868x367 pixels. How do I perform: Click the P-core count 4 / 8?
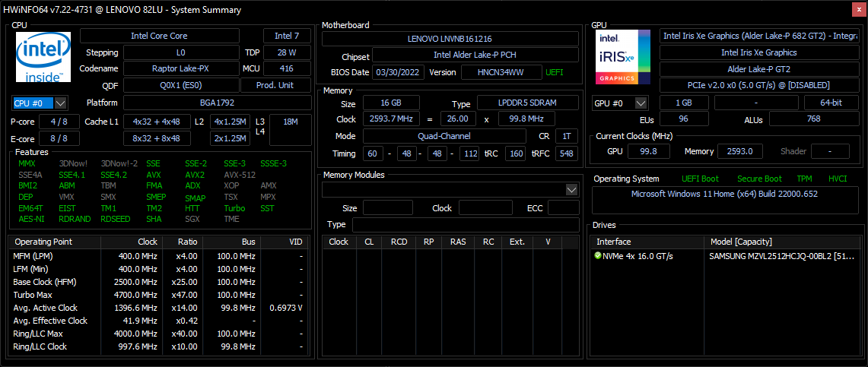click(58, 122)
